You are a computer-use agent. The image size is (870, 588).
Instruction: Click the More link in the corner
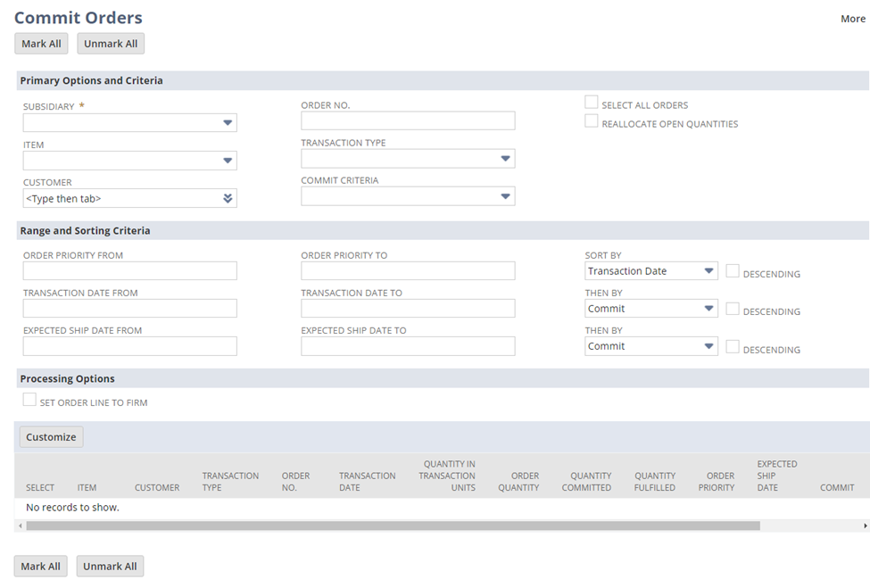pos(852,18)
